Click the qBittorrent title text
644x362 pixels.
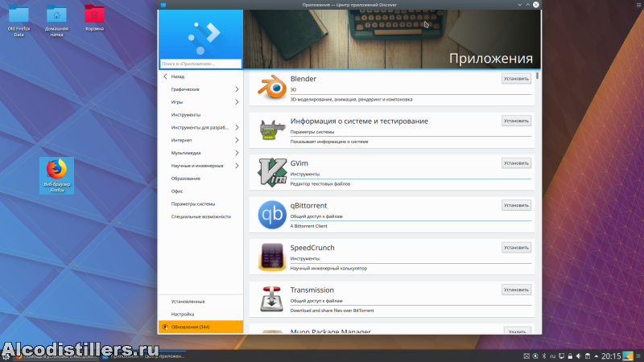coord(308,206)
